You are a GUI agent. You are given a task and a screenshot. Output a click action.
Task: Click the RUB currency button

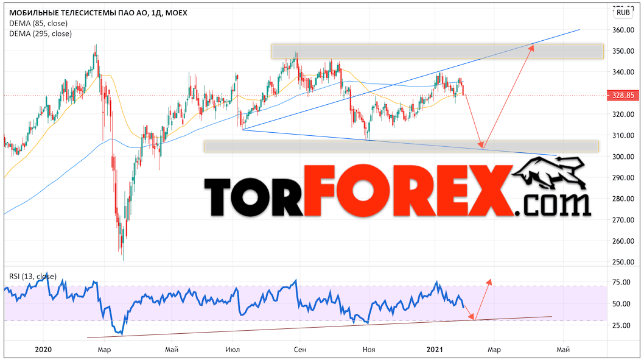pyautogui.click(x=623, y=12)
